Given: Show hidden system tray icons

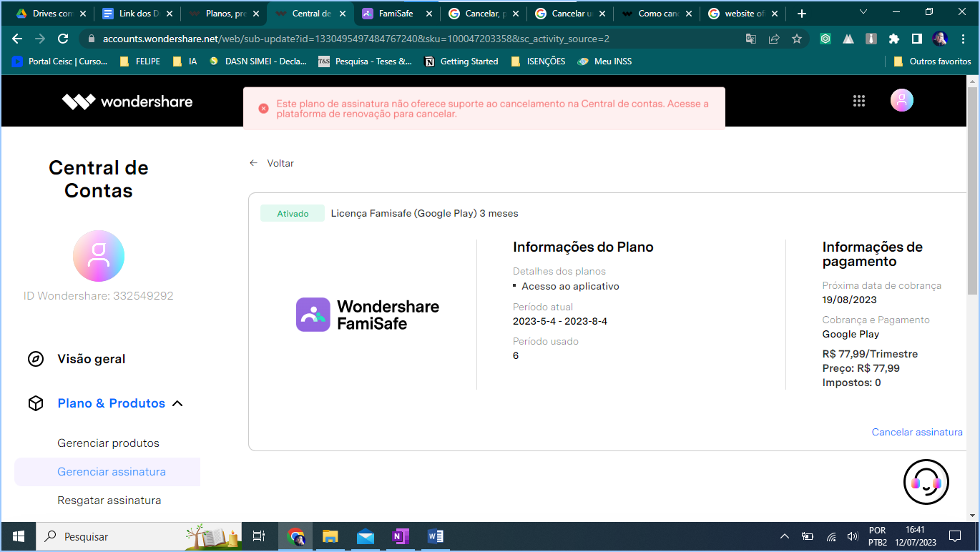Looking at the screenshot, I should (x=785, y=536).
